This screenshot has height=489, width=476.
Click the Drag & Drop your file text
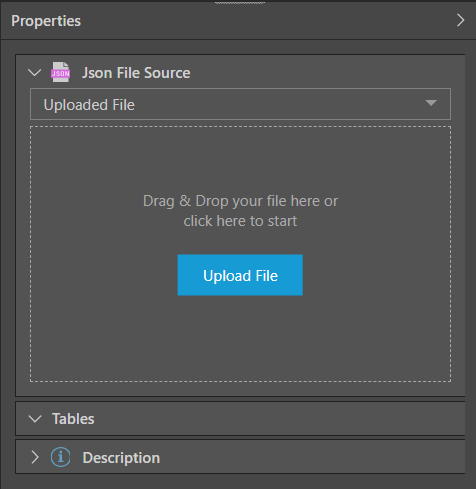point(240,201)
